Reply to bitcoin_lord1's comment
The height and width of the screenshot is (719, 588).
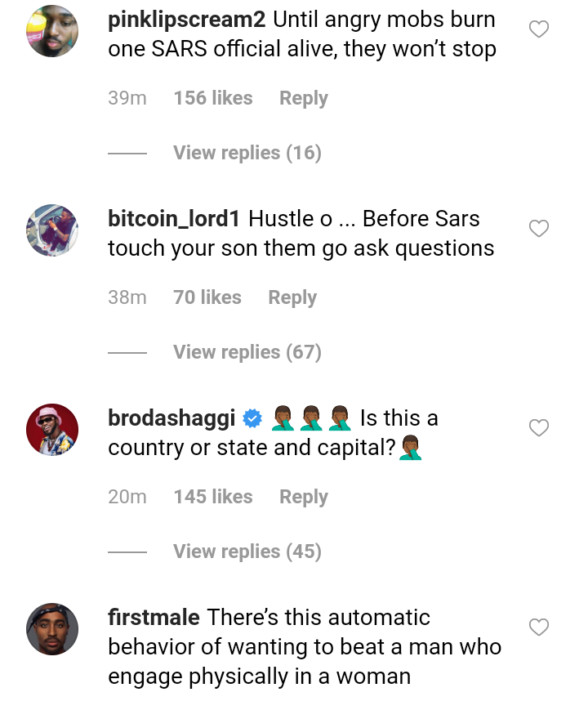[292, 297]
